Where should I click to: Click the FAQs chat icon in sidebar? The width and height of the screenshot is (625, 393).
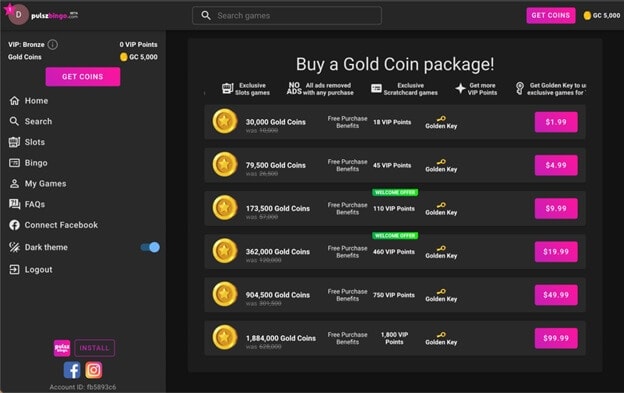click(14, 204)
